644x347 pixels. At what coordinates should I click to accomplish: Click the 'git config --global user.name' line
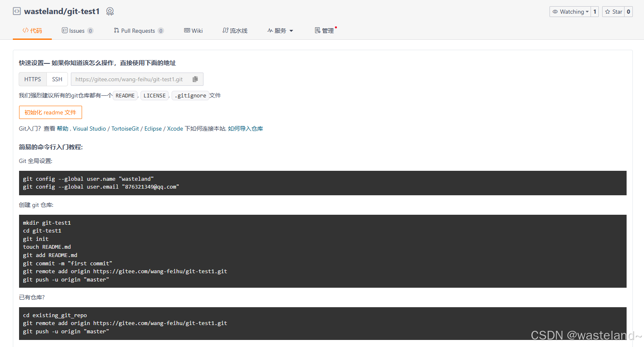tap(88, 179)
